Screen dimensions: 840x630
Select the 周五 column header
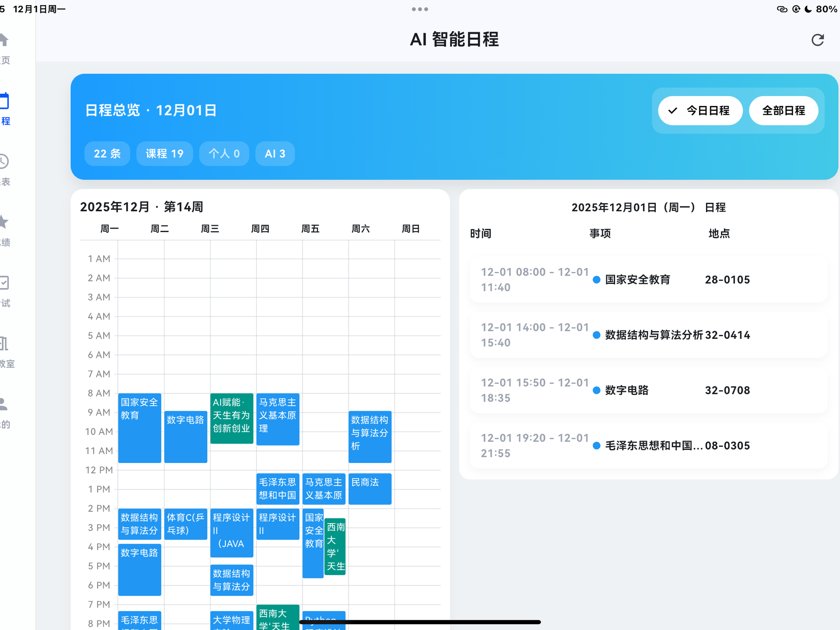(310, 229)
